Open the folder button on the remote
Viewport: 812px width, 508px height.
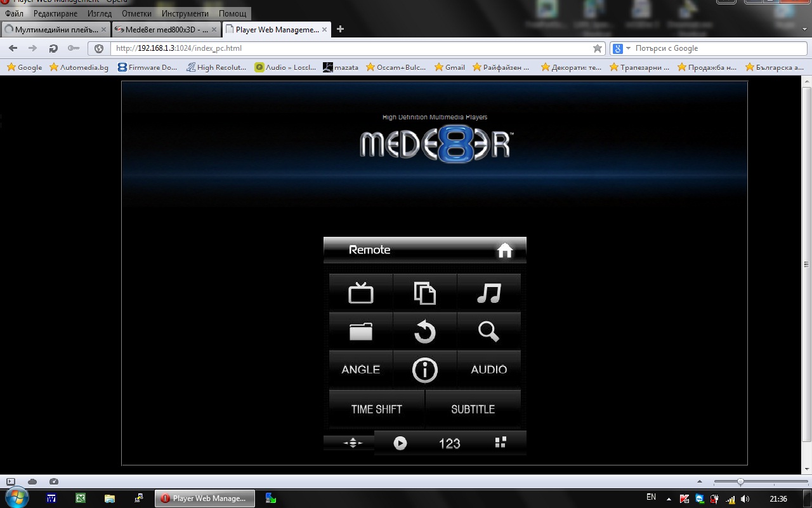(x=361, y=331)
